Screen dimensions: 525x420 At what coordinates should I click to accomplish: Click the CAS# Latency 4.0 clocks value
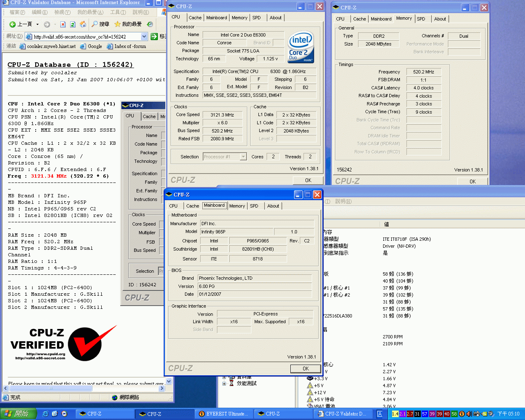click(424, 88)
